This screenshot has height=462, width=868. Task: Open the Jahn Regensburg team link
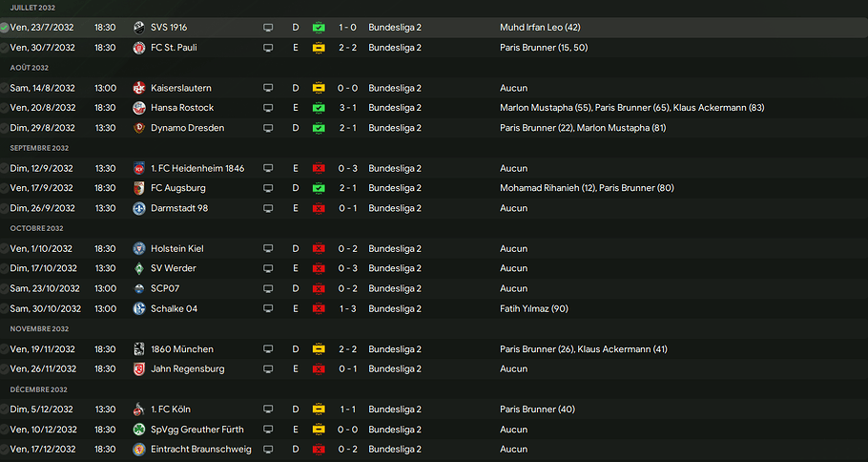(x=187, y=369)
